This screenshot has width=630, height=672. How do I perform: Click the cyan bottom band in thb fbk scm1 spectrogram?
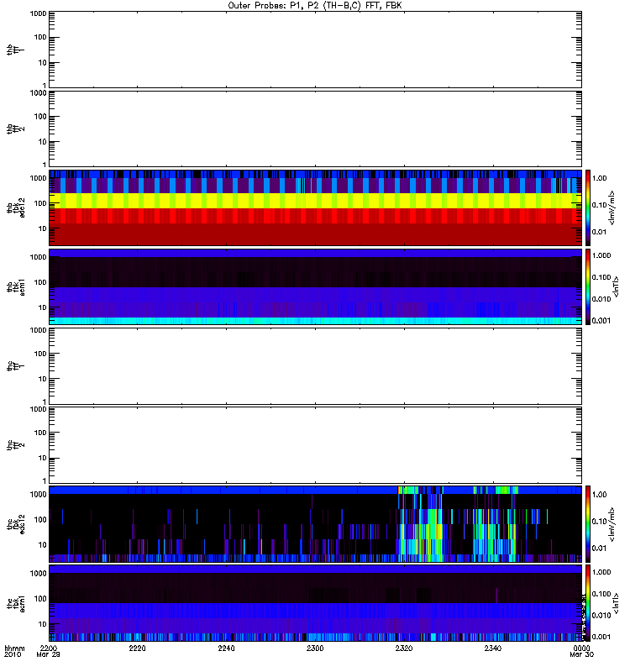(315, 321)
